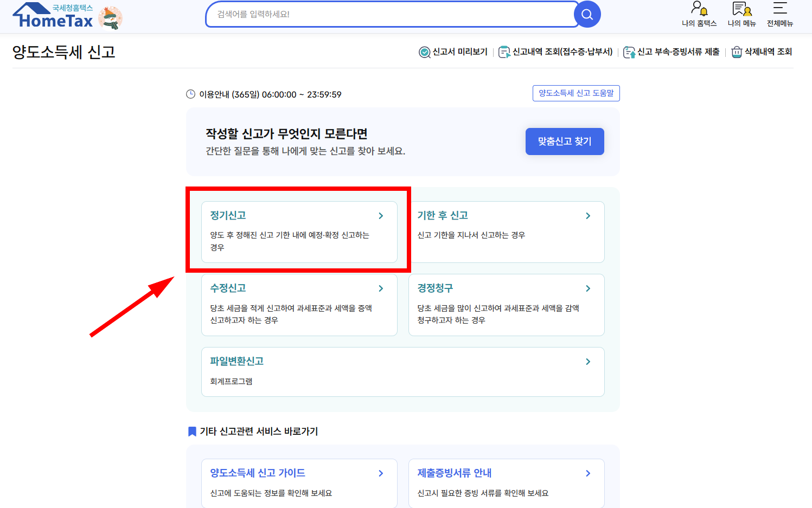Expand 기한 후 신고 chevron arrow
Image resolution: width=812 pixels, height=508 pixels.
pyautogui.click(x=588, y=216)
